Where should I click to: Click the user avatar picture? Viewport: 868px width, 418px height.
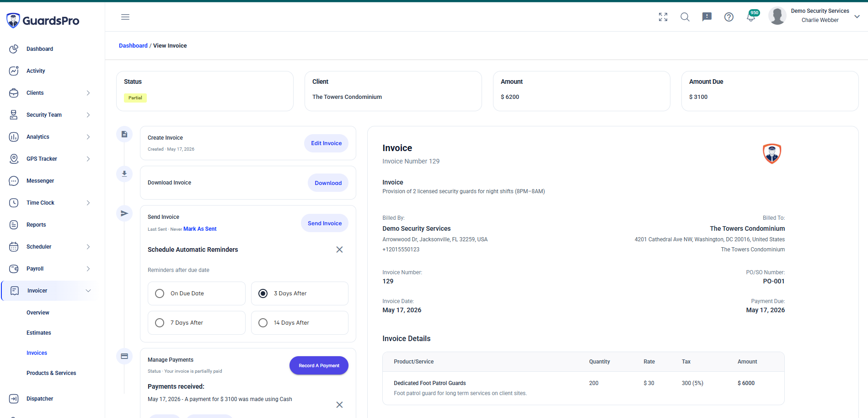coord(777,16)
